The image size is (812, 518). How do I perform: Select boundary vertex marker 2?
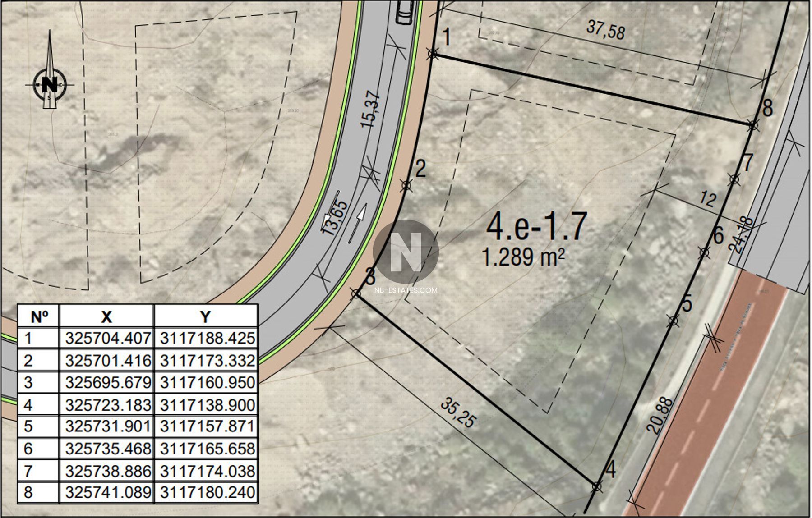pyautogui.click(x=406, y=185)
